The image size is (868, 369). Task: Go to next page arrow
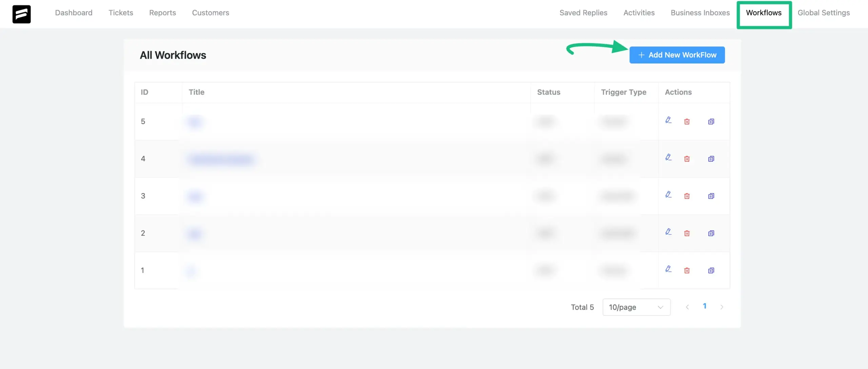[722, 307]
